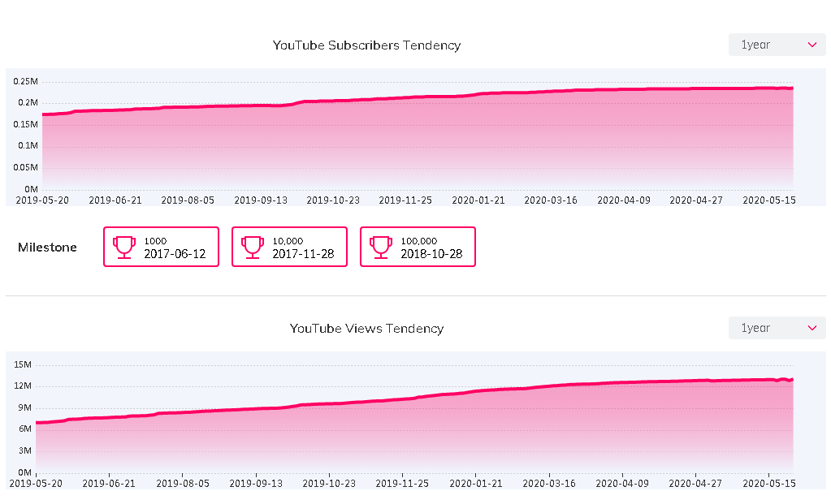Open the Views Tendency 1year dropdown
Screen dimensions: 831x504
(x=778, y=328)
